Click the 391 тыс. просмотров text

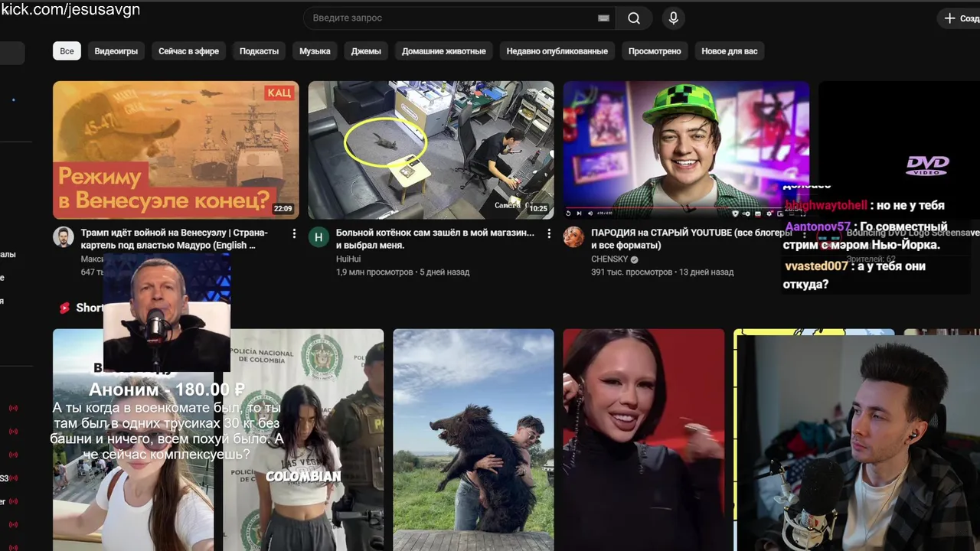click(632, 272)
